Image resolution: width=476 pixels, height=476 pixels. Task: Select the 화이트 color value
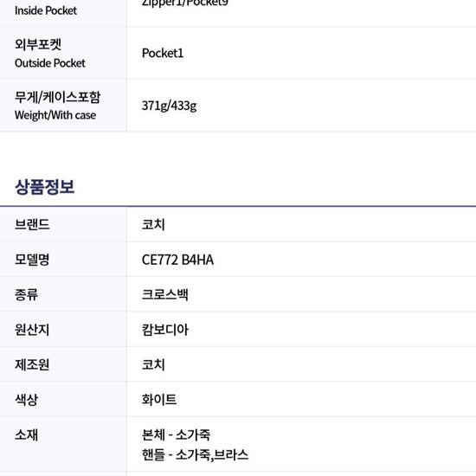(x=159, y=399)
